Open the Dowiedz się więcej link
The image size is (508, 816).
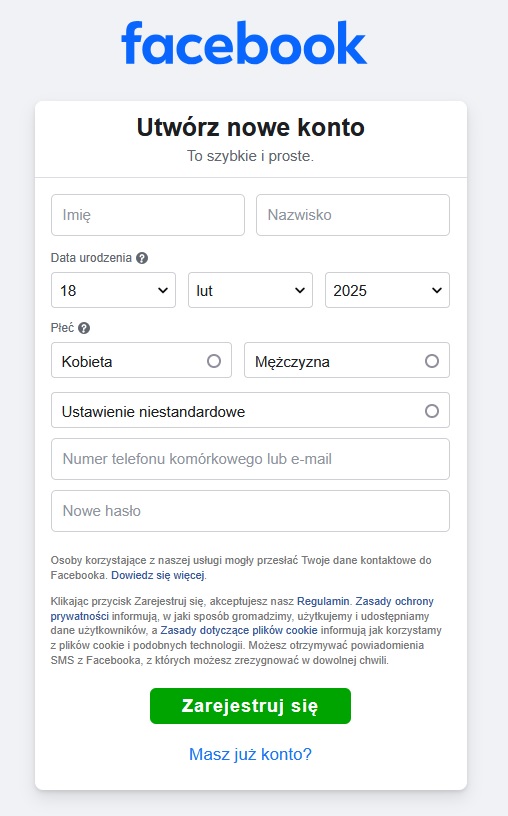[x=158, y=575]
